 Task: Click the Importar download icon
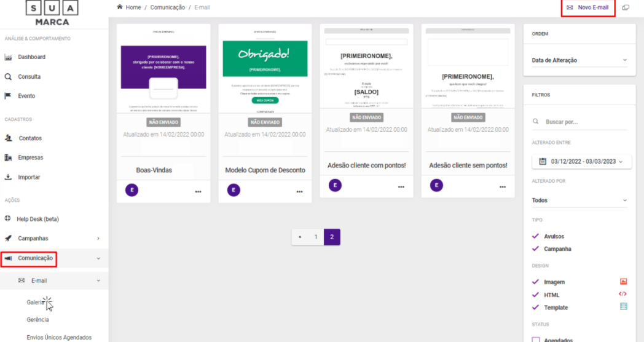point(8,177)
